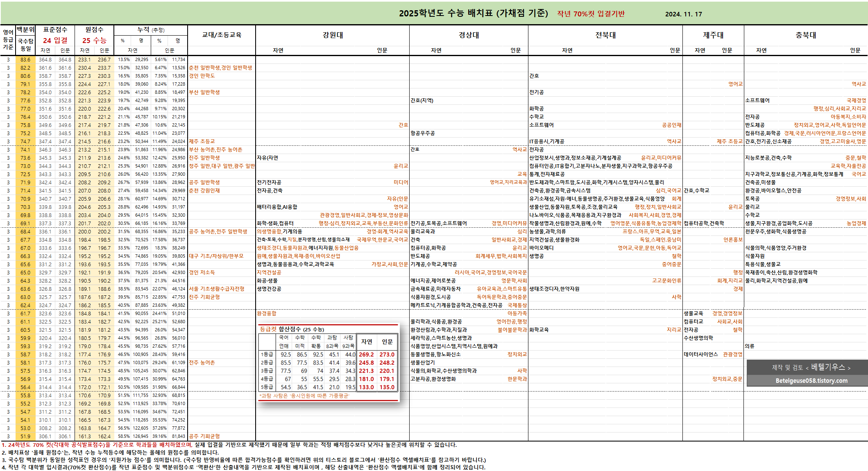The height and width of the screenshot is (471, 868).
Task: Click the 제작 및 검토 베텔기우스 banner
Action: [x=811, y=367]
